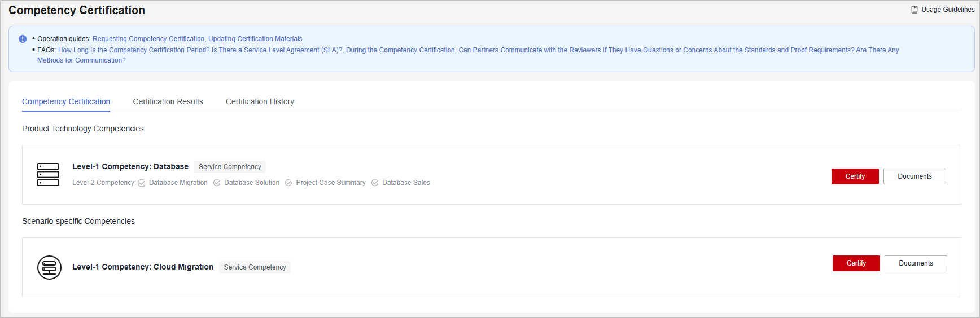Click the Database competency server icon

(48, 175)
